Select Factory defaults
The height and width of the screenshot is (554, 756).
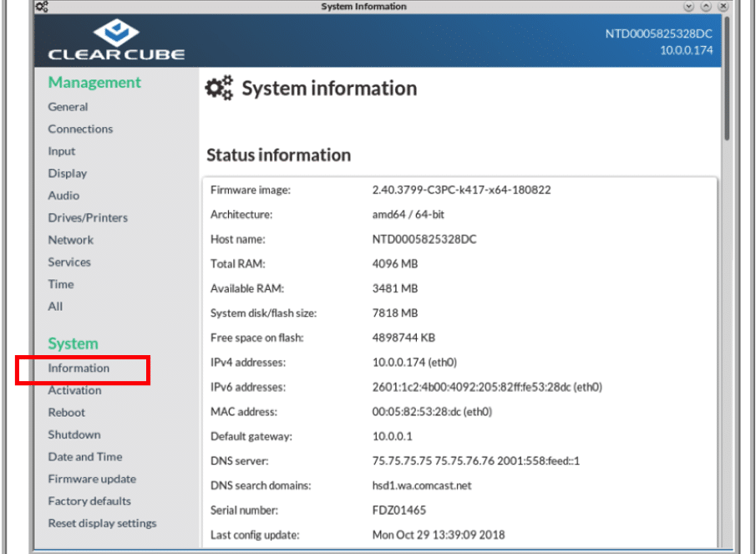89,501
